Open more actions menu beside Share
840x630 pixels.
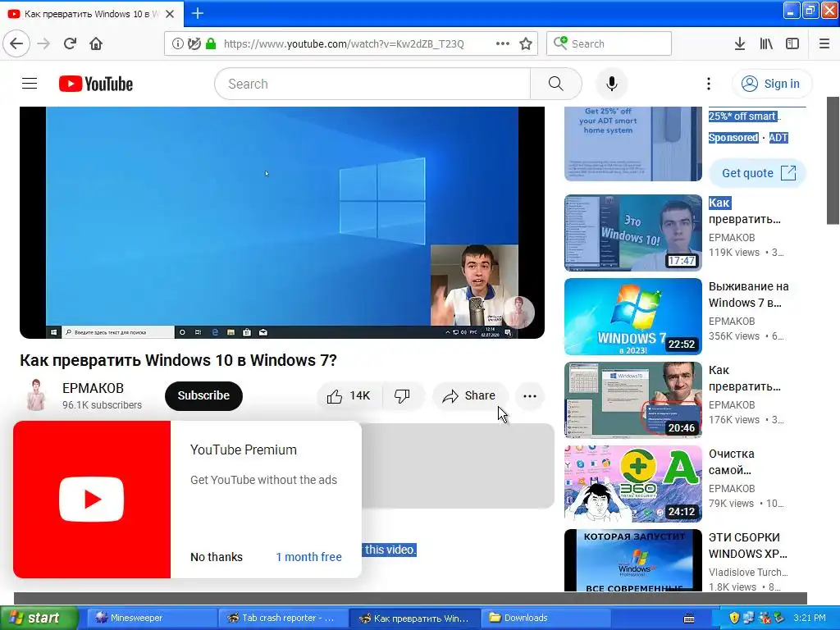[x=530, y=396]
